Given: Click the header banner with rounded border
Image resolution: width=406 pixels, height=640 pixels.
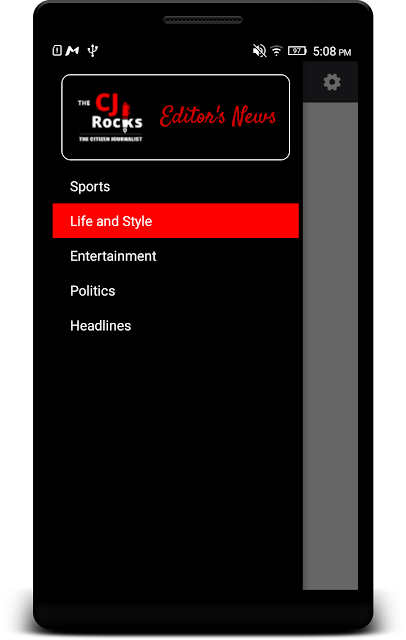Looking at the screenshot, I should click(175, 117).
